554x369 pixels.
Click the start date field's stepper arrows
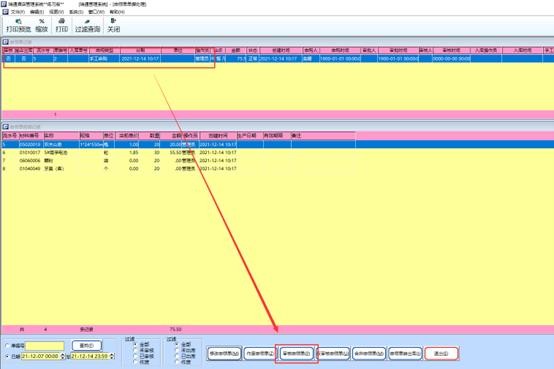(63, 356)
